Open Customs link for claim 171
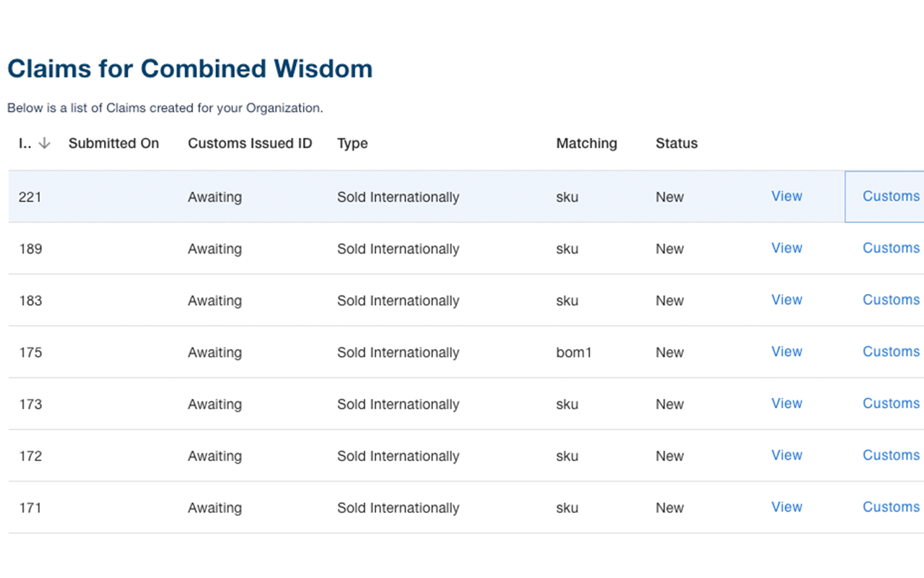Screen dimensions: 924x578 point(891,507)
